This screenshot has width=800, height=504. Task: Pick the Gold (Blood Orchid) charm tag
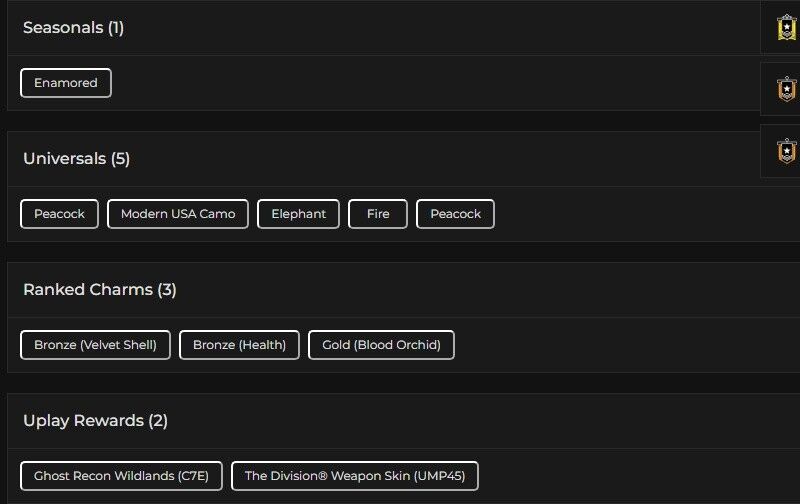click(x=381, y=345)
